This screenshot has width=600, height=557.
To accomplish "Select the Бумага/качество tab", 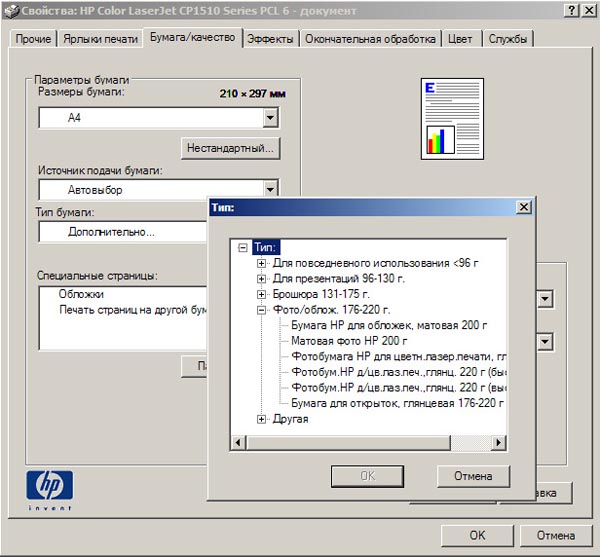I will [x=192, y=37].
